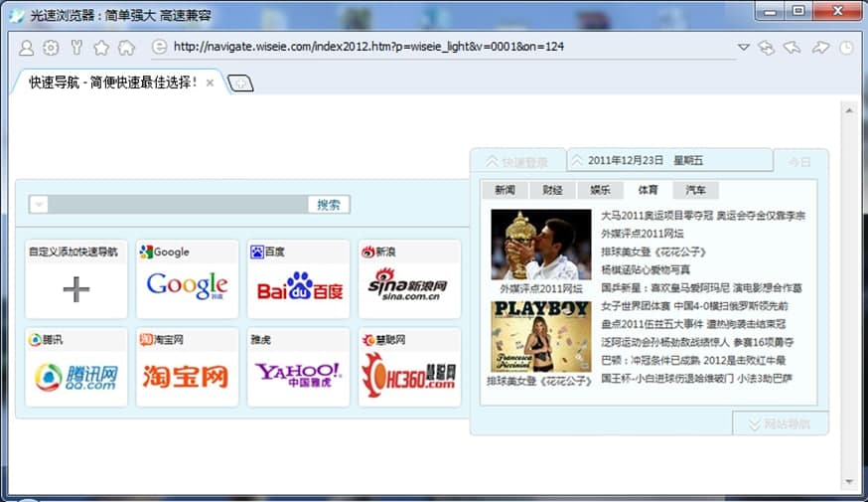Open the search engine selector dropdown
The height and width of the screenshot is (502, 868).
coord(39,205)
